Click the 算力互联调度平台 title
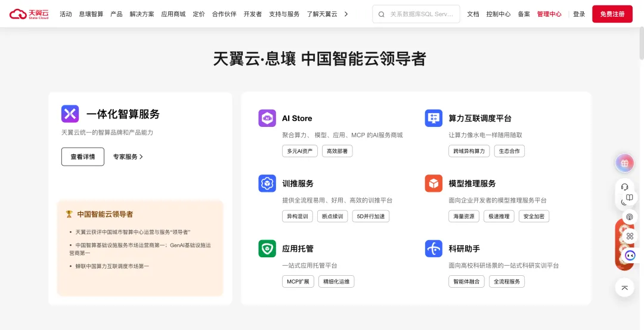 tap(480, 118)
